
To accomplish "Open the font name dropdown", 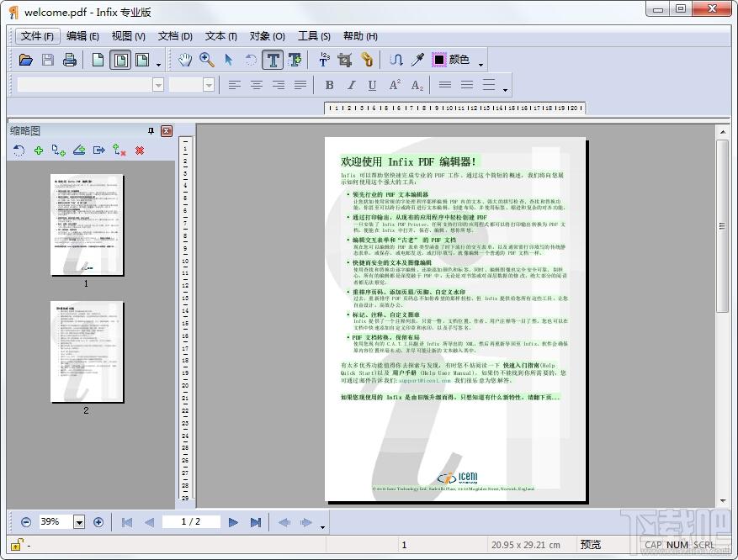I will coord(158,85).
